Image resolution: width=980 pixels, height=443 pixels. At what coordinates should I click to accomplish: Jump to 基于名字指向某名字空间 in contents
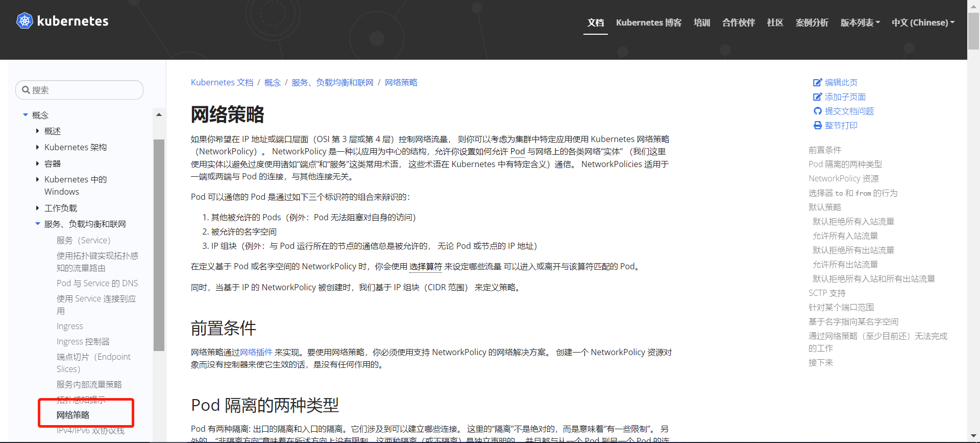(x=853, y=321)
